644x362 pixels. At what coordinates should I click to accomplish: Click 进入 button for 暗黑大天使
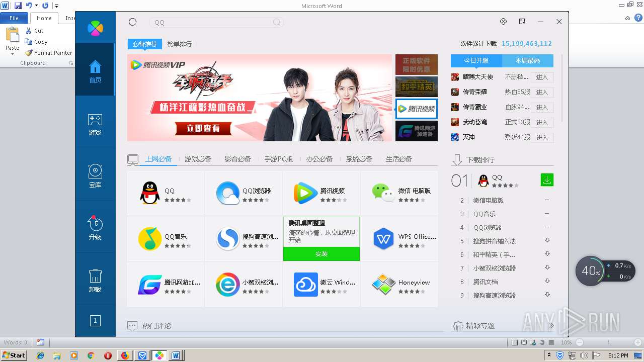pos(542,77)
